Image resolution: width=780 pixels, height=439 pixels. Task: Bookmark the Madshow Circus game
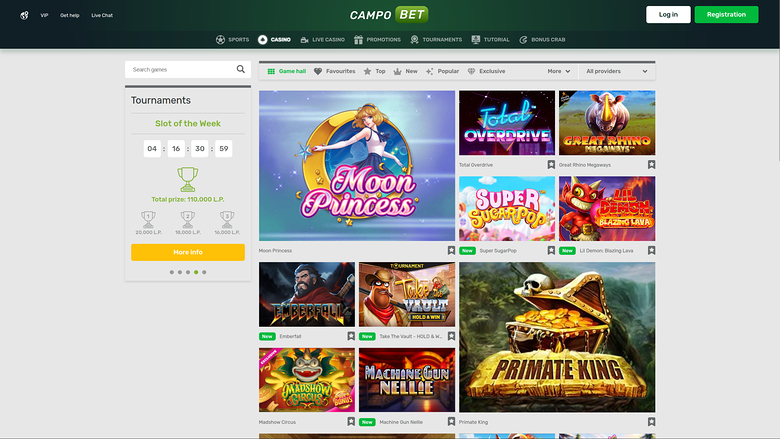351,422
